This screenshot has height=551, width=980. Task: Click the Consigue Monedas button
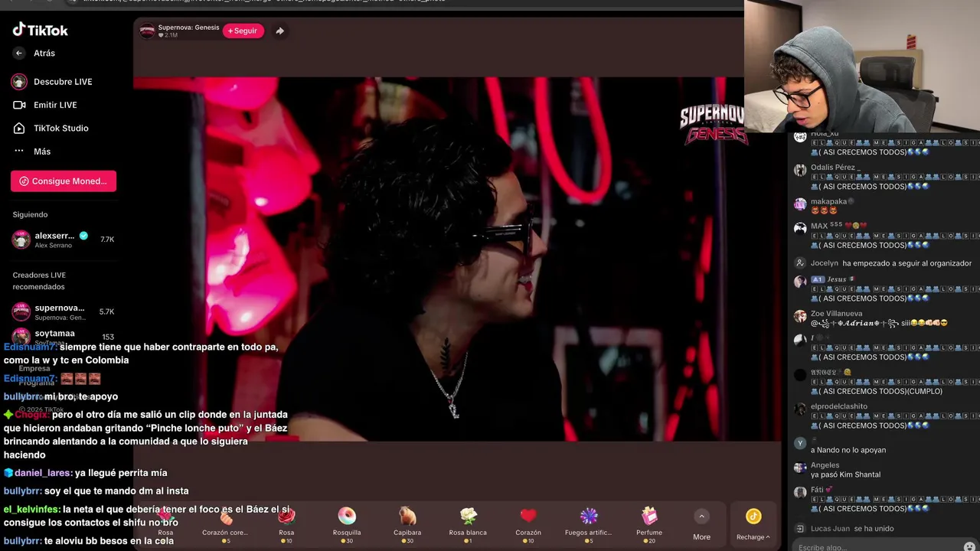tap(64, 181)
